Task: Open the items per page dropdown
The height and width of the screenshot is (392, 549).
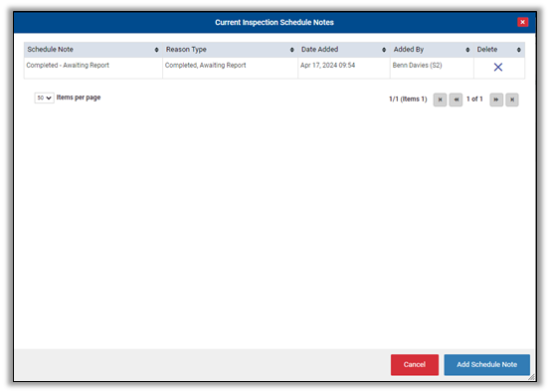Action: tap(44, 98)
